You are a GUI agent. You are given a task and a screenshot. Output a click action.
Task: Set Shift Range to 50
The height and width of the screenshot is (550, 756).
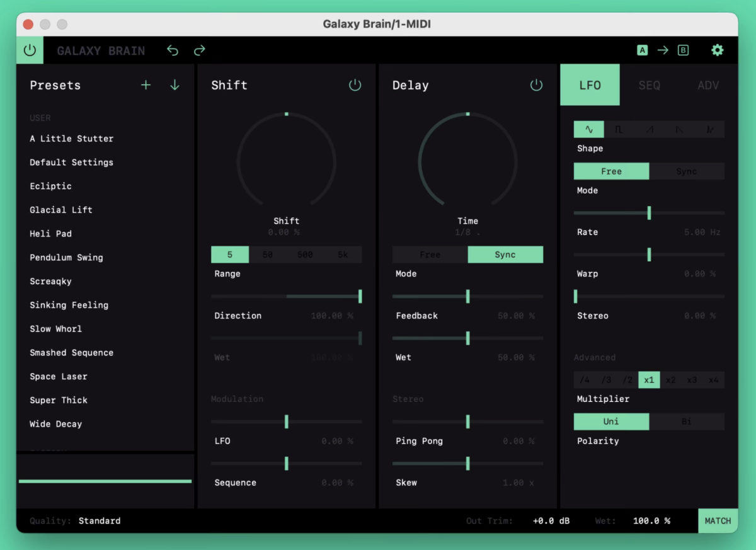pos(268,255)
